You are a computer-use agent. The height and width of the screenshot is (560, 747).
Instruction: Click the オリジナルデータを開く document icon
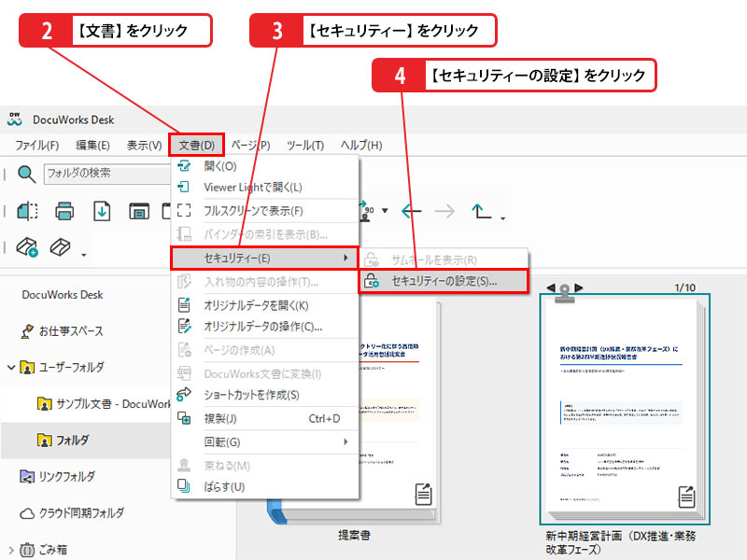click(x=184, y=305)
